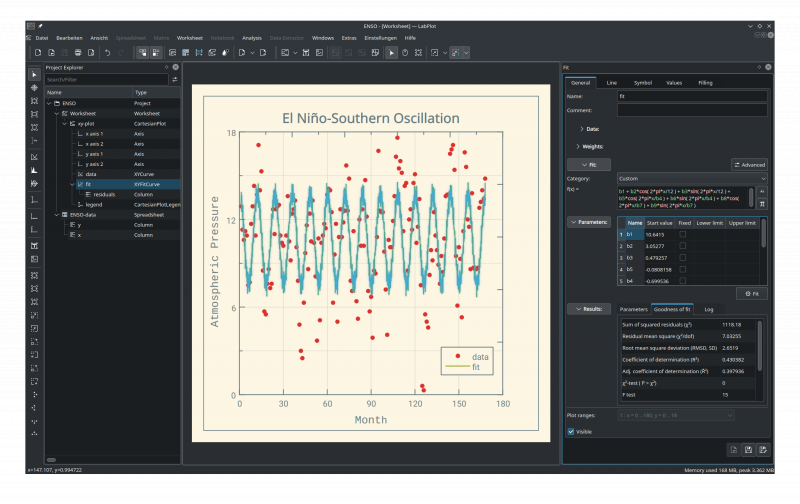Toggle Fixed checkbox for parameter b5
Image resolution: width=800 pixels, height=504 pixels.
pyautogui.click(x=683, y=269)
